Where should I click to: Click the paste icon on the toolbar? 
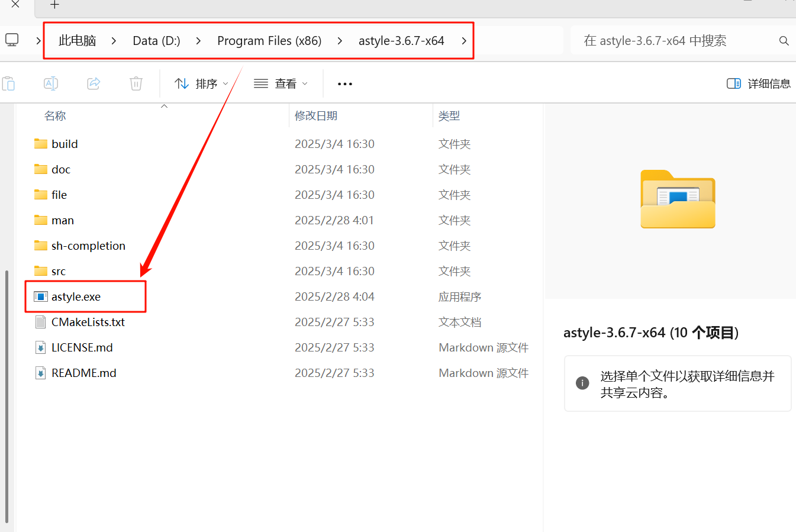click(x=9, y=83)
